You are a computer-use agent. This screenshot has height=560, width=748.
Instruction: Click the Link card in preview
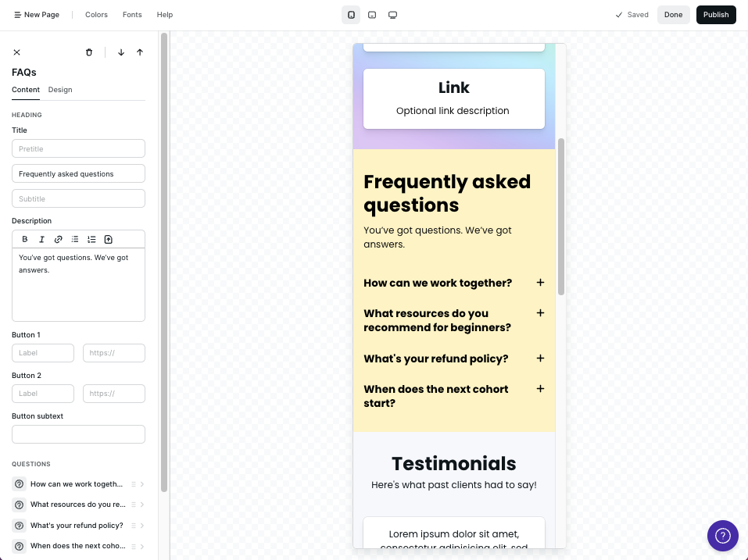(453, 98)
